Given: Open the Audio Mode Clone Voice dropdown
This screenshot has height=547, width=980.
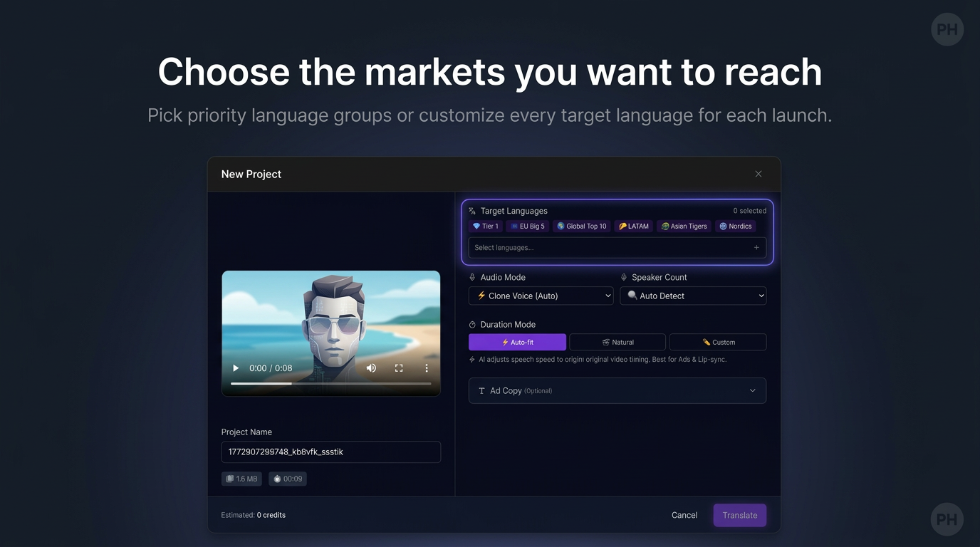Looking at the screenshot, I should click(x=541, y=296).
